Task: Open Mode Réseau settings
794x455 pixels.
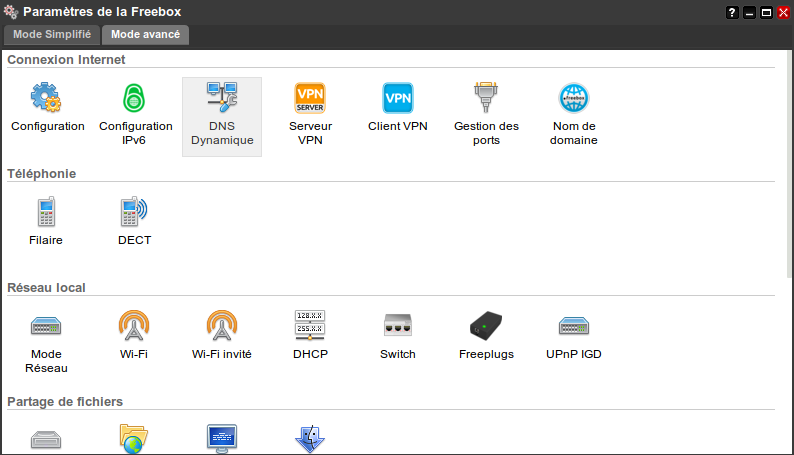Action: tap(47, 326)
